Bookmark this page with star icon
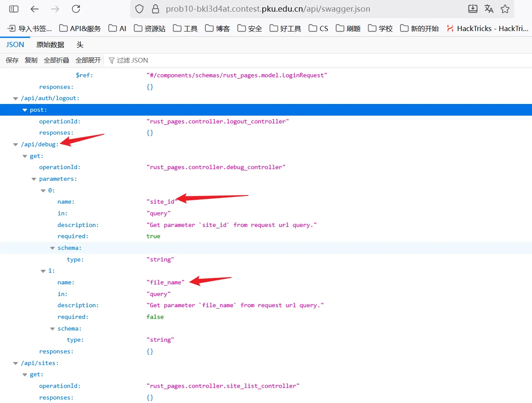This screenshot has width=532, height=403. coord(505,9)
